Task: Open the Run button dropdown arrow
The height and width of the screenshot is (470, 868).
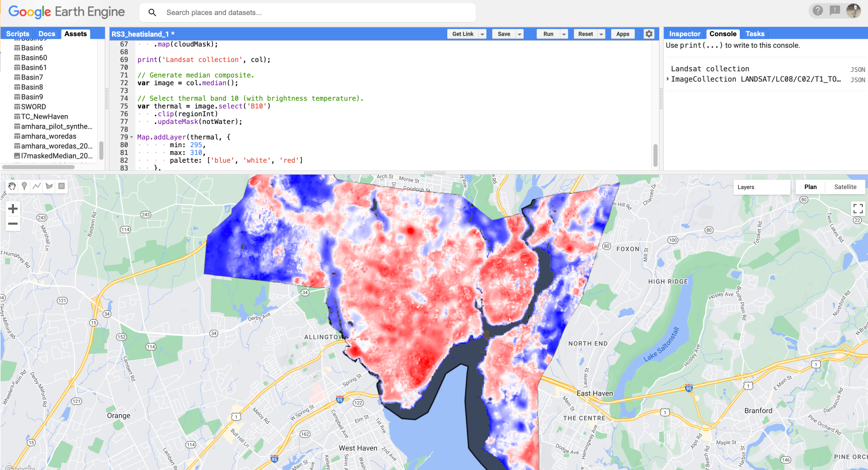Action: coord(564,33)
